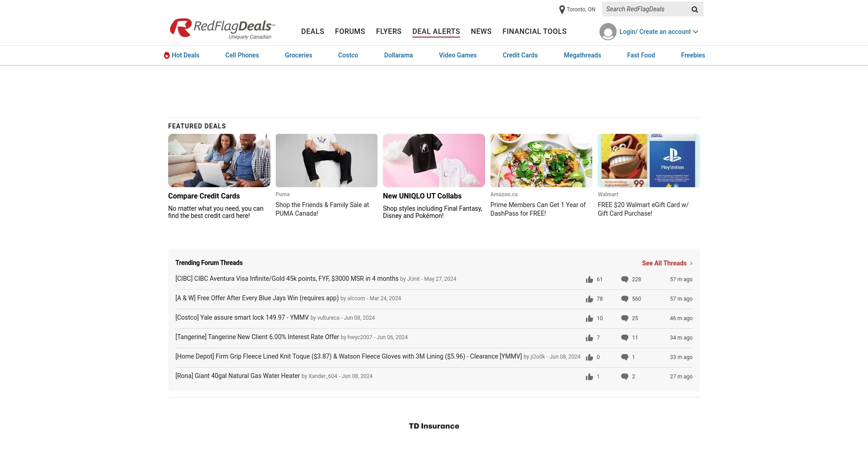This screenshot has width=868, height=449.
Task: Click Toronto, ON location text
Action: (x=581, y=9)
